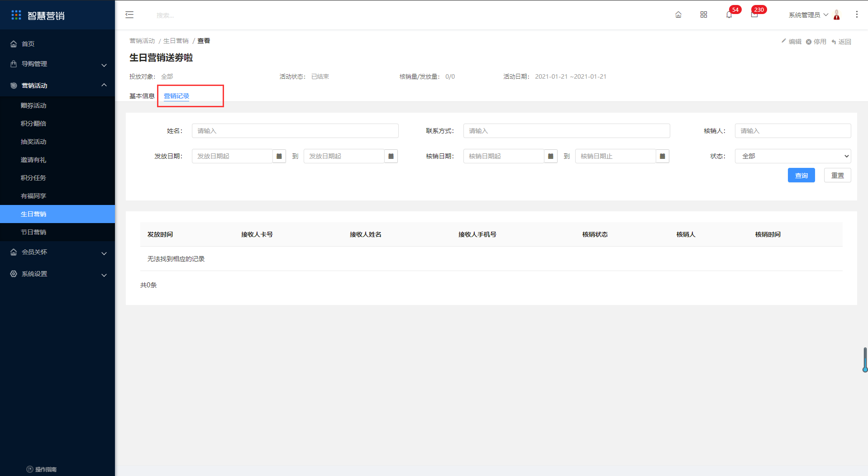Open calendar for 核销日期止 field
Image resolution: width=868 pixels, height=476 pixels.
(x=663, y=156)
